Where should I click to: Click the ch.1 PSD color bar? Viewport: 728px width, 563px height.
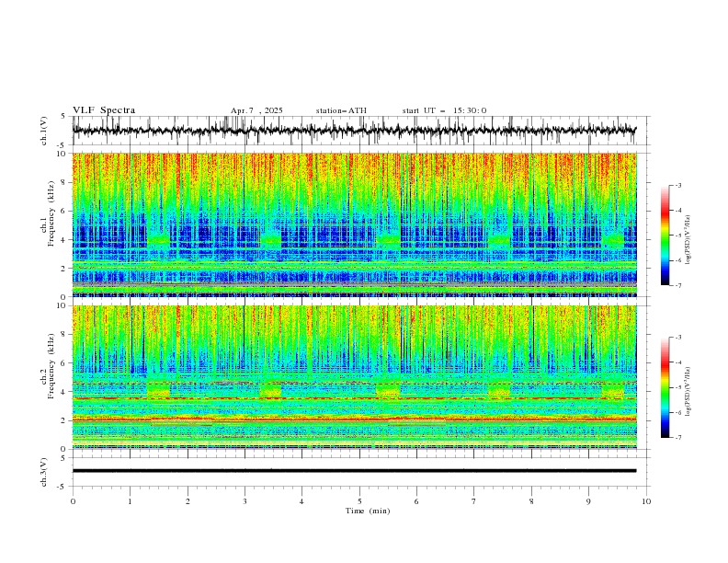tap(665, 236)
